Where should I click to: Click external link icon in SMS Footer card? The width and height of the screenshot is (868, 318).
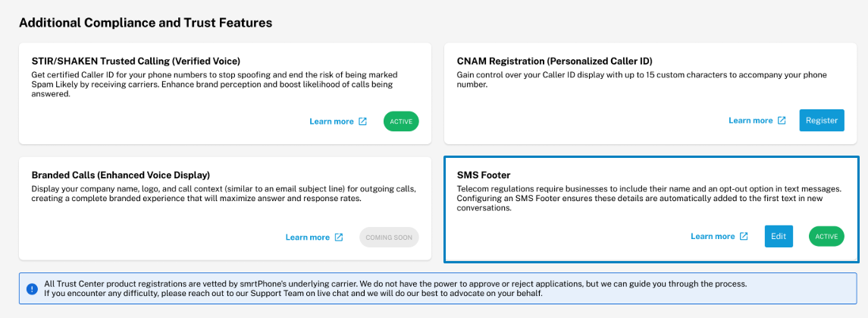pyautogui.click(x=744, y=237)
